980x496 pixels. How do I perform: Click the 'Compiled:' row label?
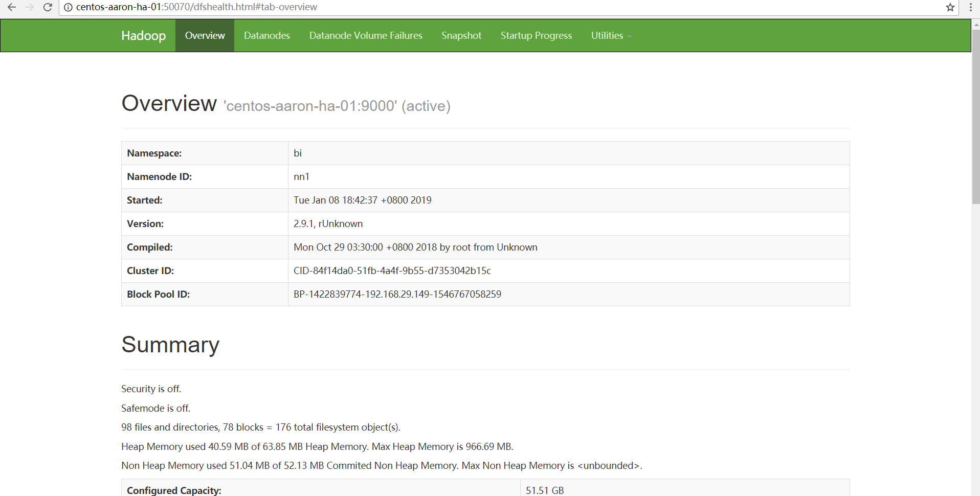[x=150, y=247]
